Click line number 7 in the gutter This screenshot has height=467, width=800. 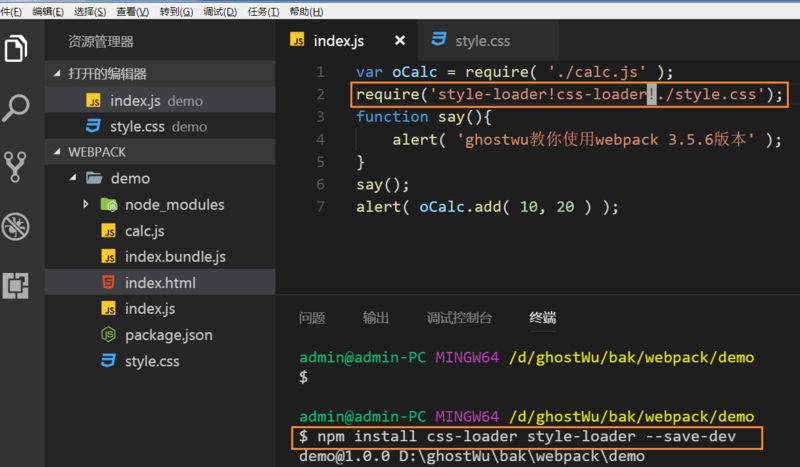coord(320,207)
